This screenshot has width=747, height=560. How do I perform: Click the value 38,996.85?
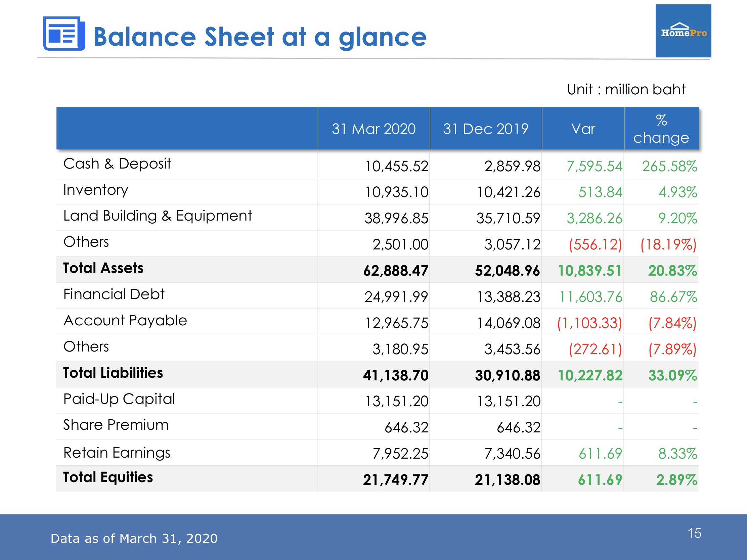tap(396, 219)
